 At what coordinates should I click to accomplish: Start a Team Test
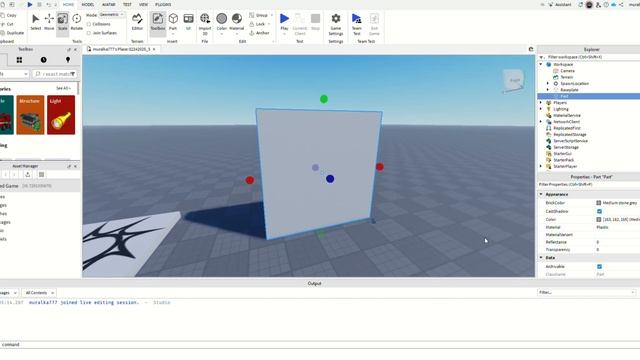(x=356, y=24)
